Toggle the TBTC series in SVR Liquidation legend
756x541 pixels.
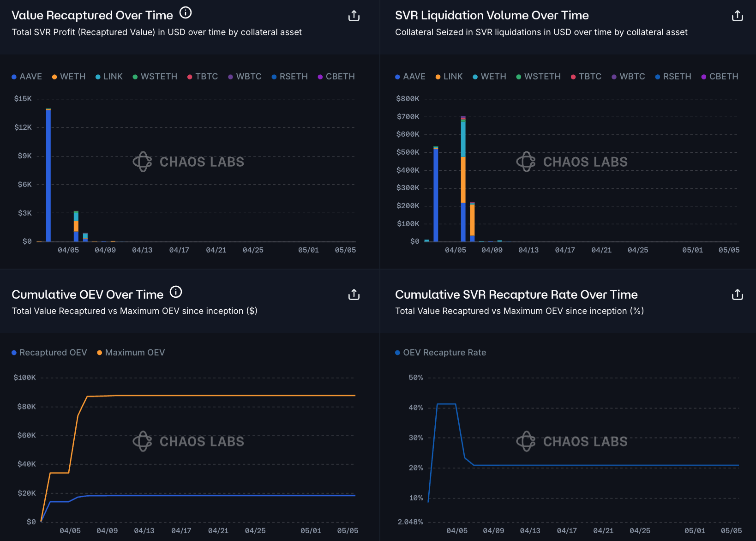click(586, 77)
